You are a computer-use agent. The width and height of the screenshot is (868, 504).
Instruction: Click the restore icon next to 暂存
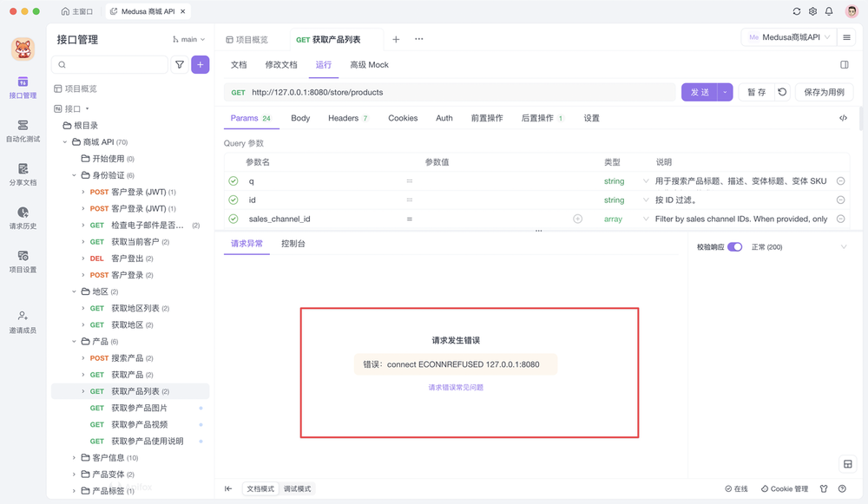tap(782, 92)
